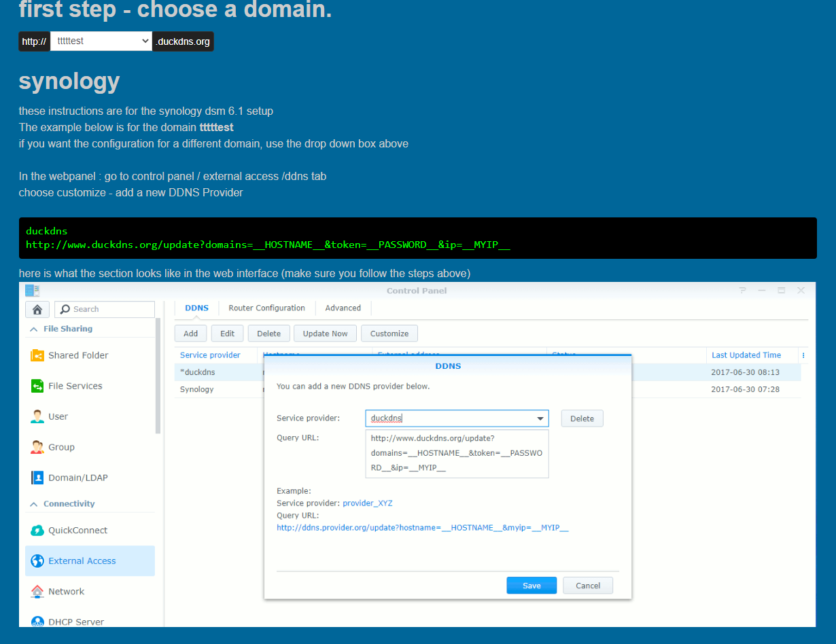The image size is (836, 644).
Task: Click the QuickConnect label text
Action: coord(78,531)
